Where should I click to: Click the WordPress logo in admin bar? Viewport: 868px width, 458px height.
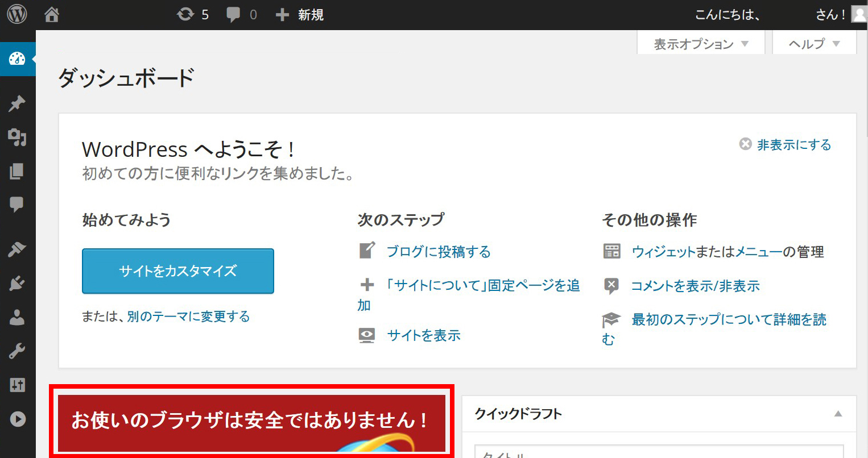pos(17,14)
